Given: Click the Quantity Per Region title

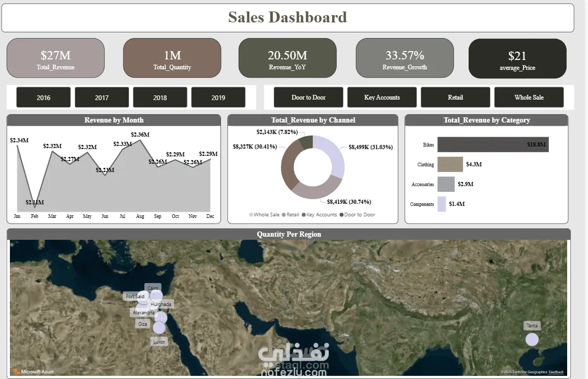Looking at the screenshot, I should (x=289, y=234).
